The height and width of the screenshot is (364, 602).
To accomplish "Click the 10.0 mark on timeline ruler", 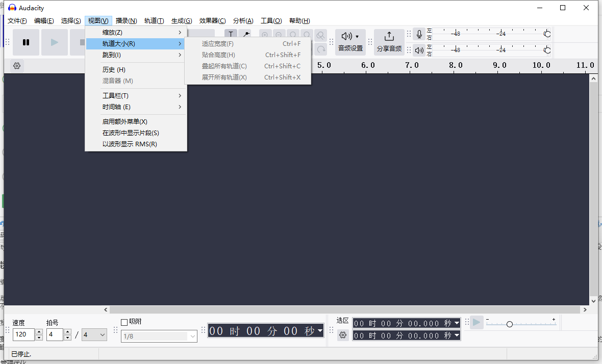I will (x=541, y=65).
